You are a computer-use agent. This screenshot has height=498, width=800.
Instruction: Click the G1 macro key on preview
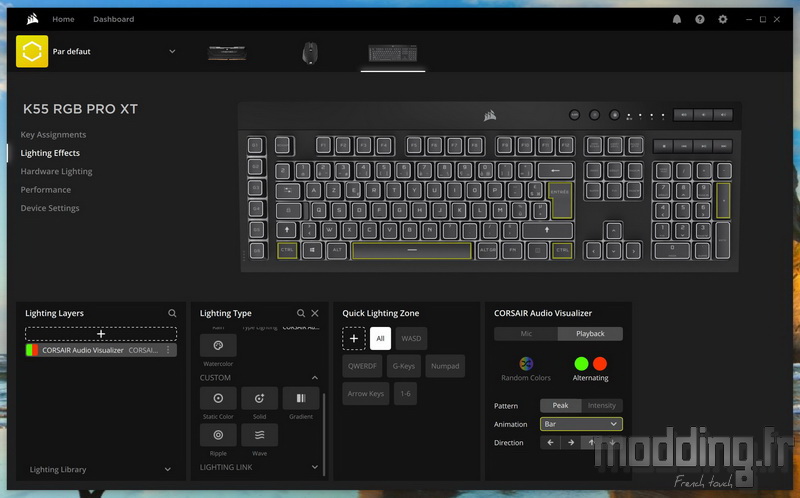256,146
